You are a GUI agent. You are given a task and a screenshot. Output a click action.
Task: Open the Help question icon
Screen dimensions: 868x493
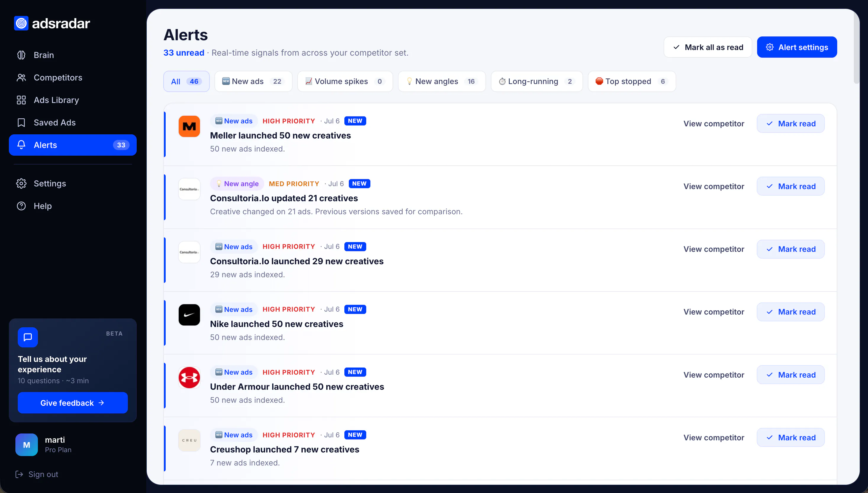point(21,206)
